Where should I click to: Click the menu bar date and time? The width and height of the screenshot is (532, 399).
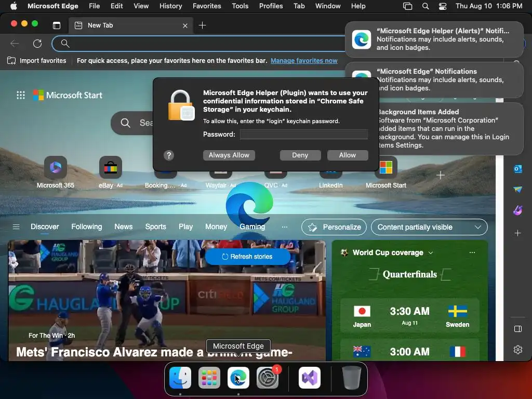pos(488,6)
